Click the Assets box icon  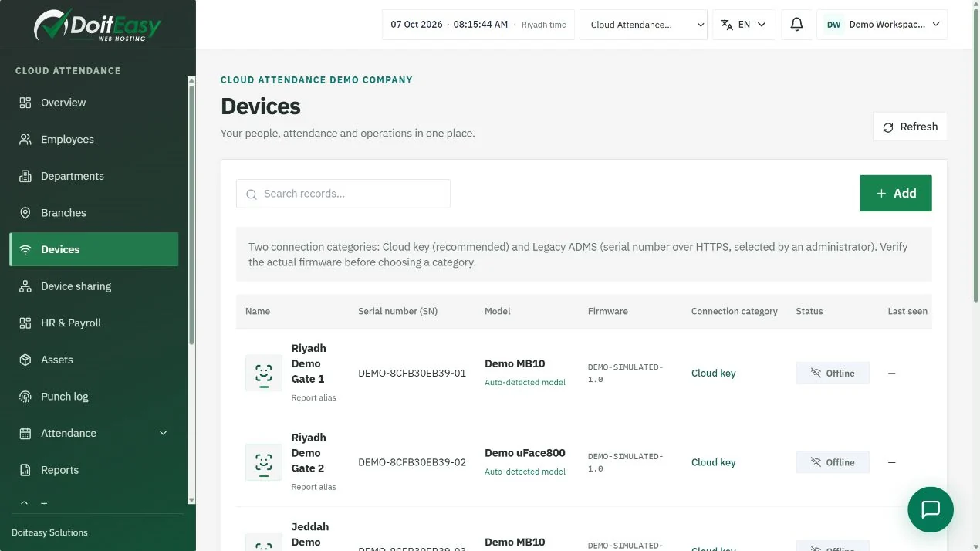(x=25, y=360)
